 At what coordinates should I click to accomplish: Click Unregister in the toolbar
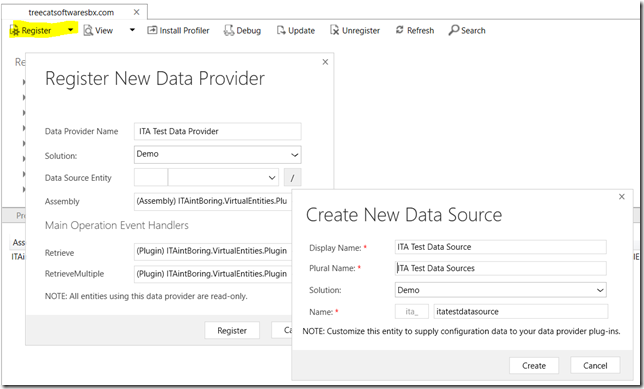tap(355, 30)
